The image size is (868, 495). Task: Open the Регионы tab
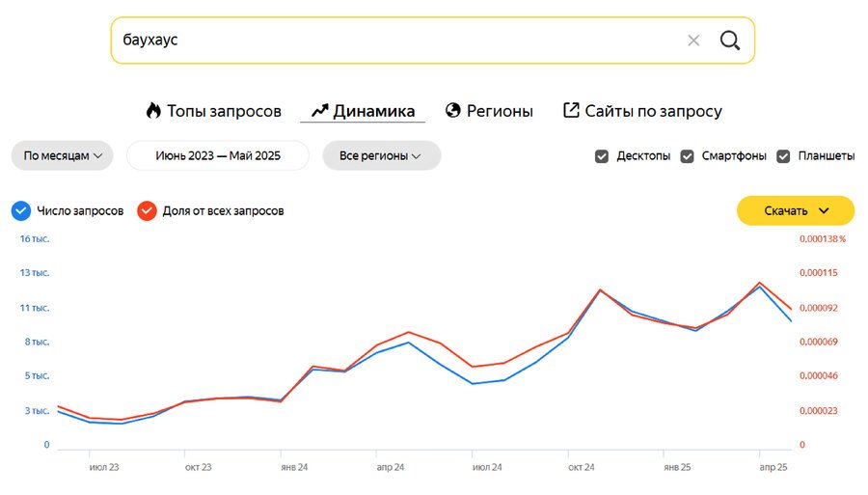pyautogui.click(x=500, y=111)
